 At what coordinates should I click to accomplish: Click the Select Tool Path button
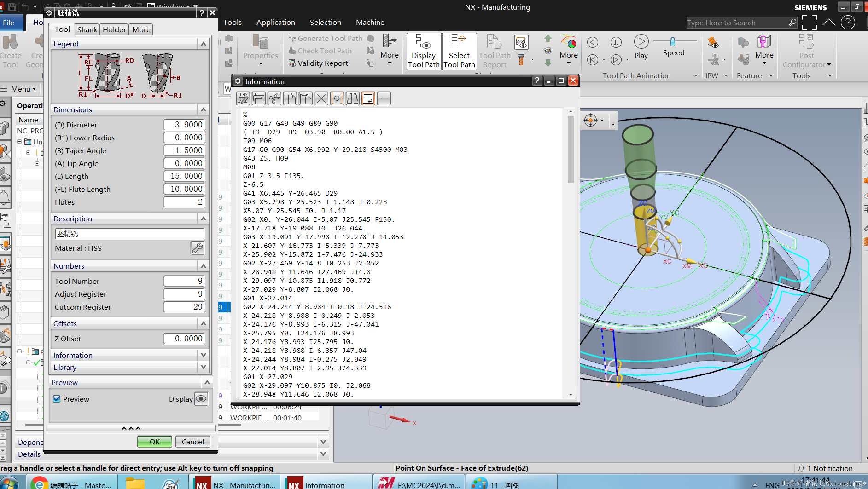pyautogui.click(x=459, y=51)
